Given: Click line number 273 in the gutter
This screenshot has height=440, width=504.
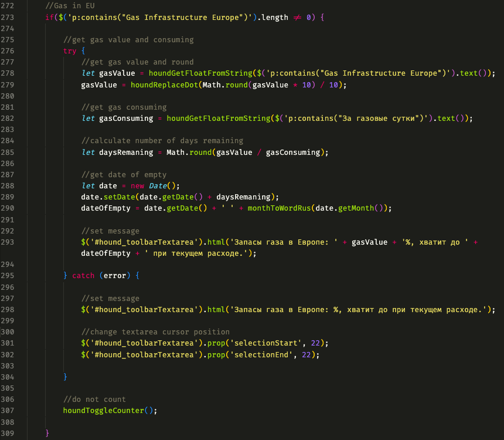Looking at the screenshot, I should click(x=8, y=18).
